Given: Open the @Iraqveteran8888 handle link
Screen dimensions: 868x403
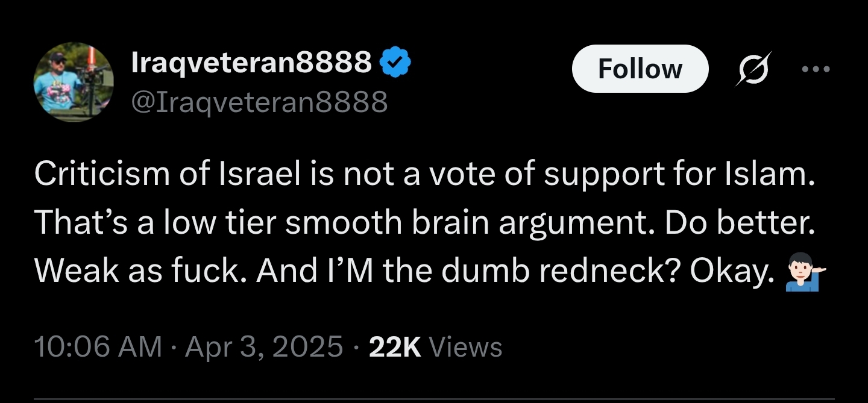Looking at the screenshot, I should pyautogui.click(x=259, y=102).
